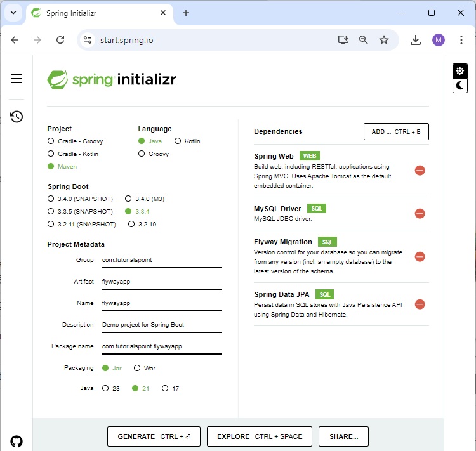Click the Spring Initializr logo
Viewport: 476px width, 451px height.
pyautogui.click(x=112, y=79)
